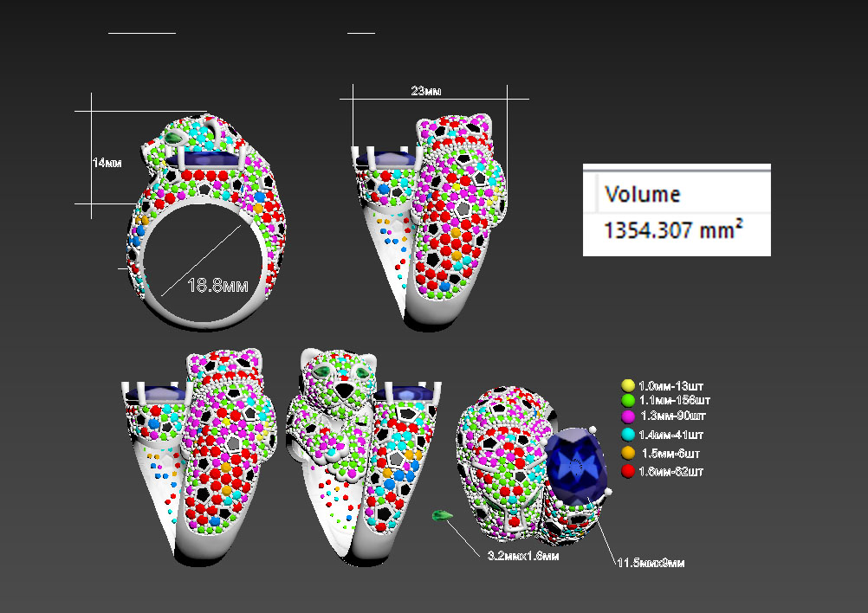Click the loose green marquise emerald stone
Image resolution: width=868 pixels, height=613 pixels.
pyautogui.click(x=442, y=516)
